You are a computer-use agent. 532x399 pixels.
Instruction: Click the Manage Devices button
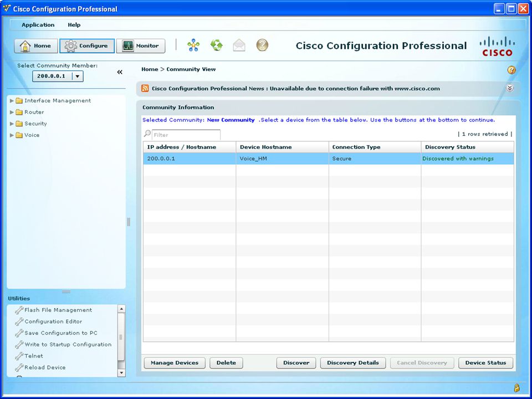pyautogui.click(x=175, y=362)
